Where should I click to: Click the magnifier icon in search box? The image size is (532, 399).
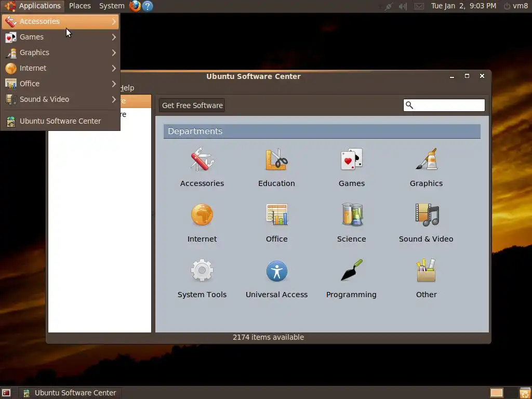click(x=409, y=105)
